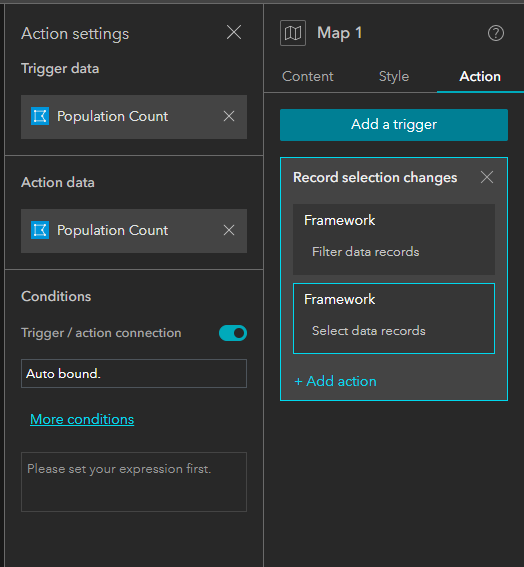The width and height of the screenshot is (524, 567).
Task: Remove Population Count from Trigger data
Action: click(x=229, y=116)
